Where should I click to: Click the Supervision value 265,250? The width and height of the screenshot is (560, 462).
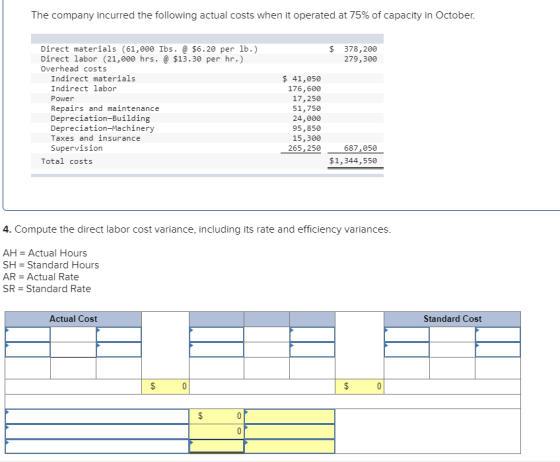[x=304, y=148]
